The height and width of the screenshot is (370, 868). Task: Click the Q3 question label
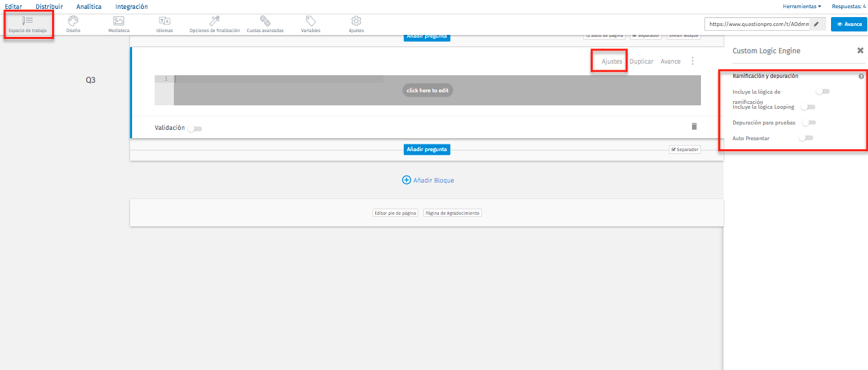(90, 80)
